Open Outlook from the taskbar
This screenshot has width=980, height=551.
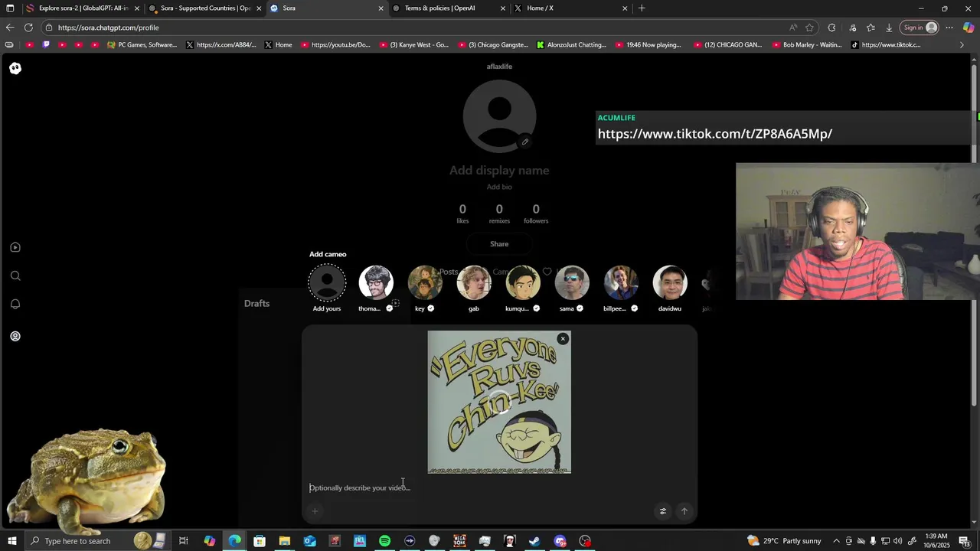[309, 541]
